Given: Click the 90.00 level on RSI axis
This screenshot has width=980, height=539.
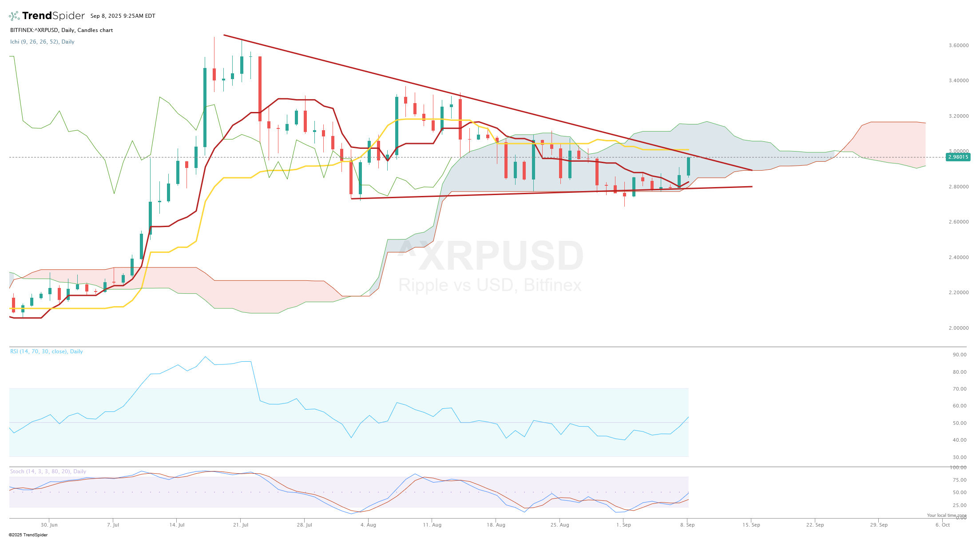Looking at the screenshot, I should 959,355.
